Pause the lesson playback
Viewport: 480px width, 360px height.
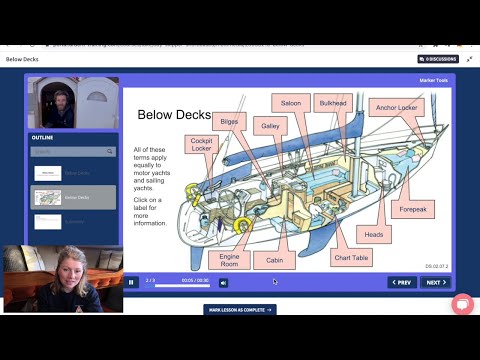[x=131, y=282]
